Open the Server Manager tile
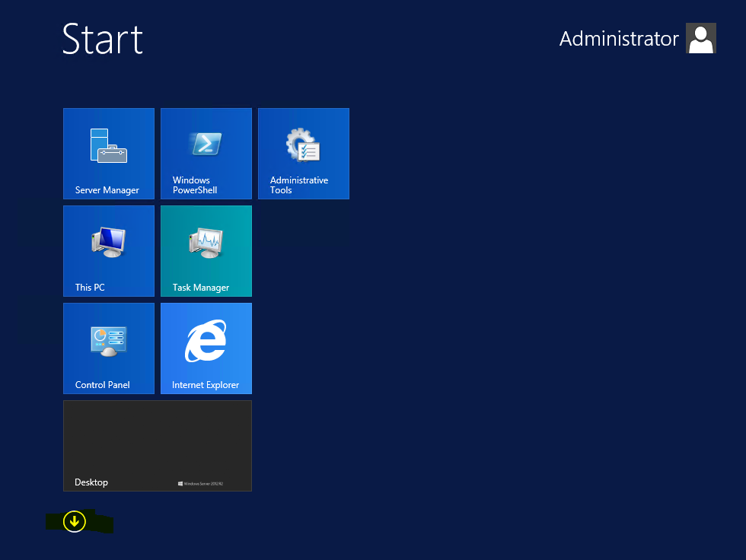Image resolution: width=746 pixels, height=560 pixels. click(109, 154)
